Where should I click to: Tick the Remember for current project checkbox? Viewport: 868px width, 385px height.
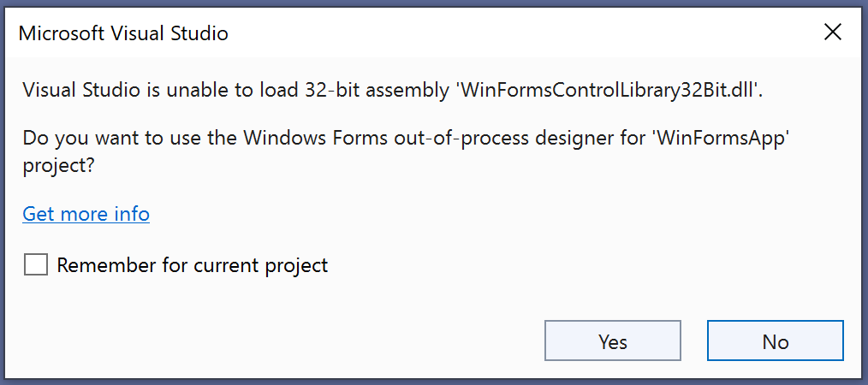[x=36, y=265]
